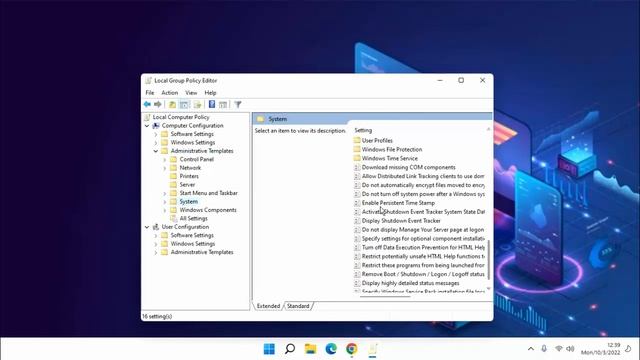The height and width of the screenshot is (360, 640).
Task: Show hidden icons via the tray chevron
Action: 531,349
